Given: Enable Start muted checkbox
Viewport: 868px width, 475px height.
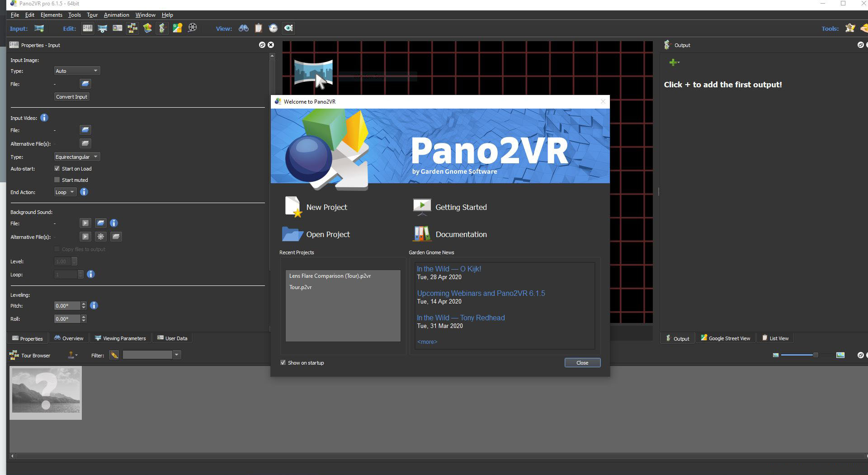Looking at the screenshot, I should (x=57, y=180).
